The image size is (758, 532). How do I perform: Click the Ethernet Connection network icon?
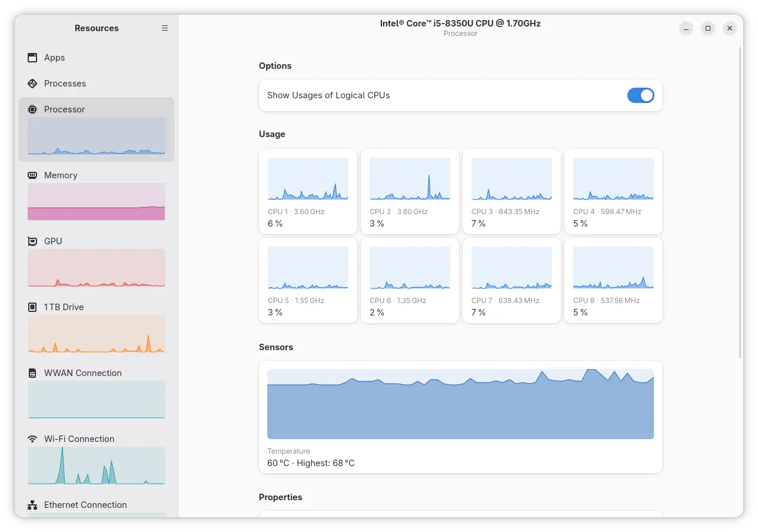point(32,505)
